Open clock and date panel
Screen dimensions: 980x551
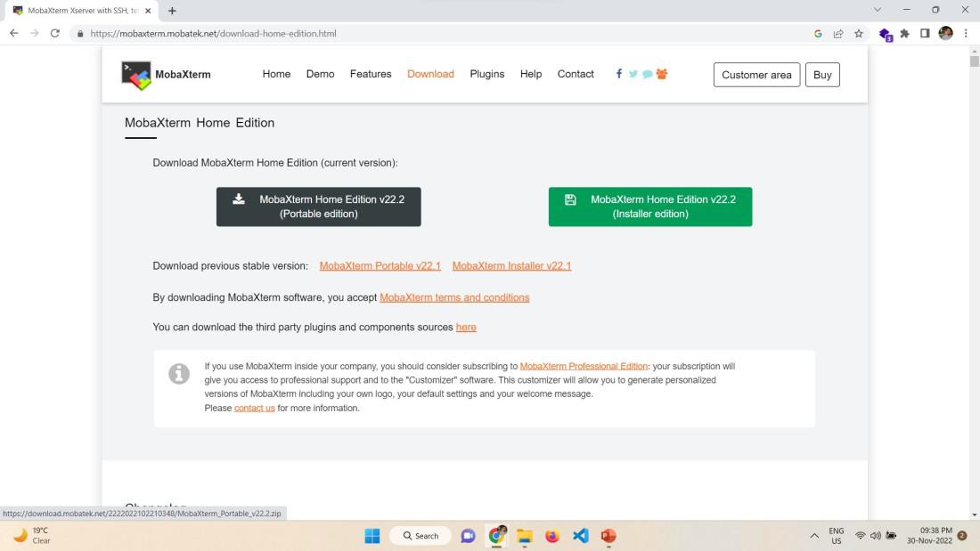(929, 536)
